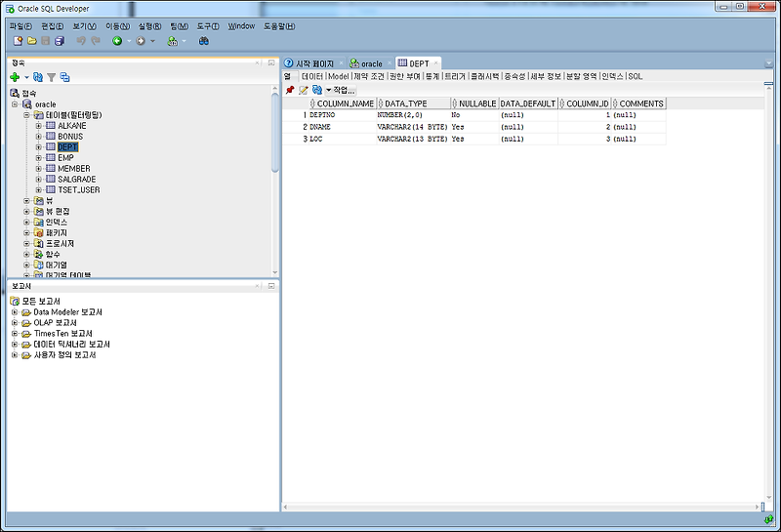Switch to the 제약 조건 sub-tab

pos(369,76)
